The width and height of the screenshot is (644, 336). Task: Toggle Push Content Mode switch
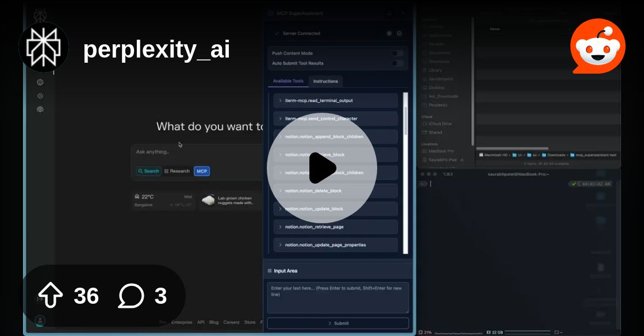click(x=397, y=53)
